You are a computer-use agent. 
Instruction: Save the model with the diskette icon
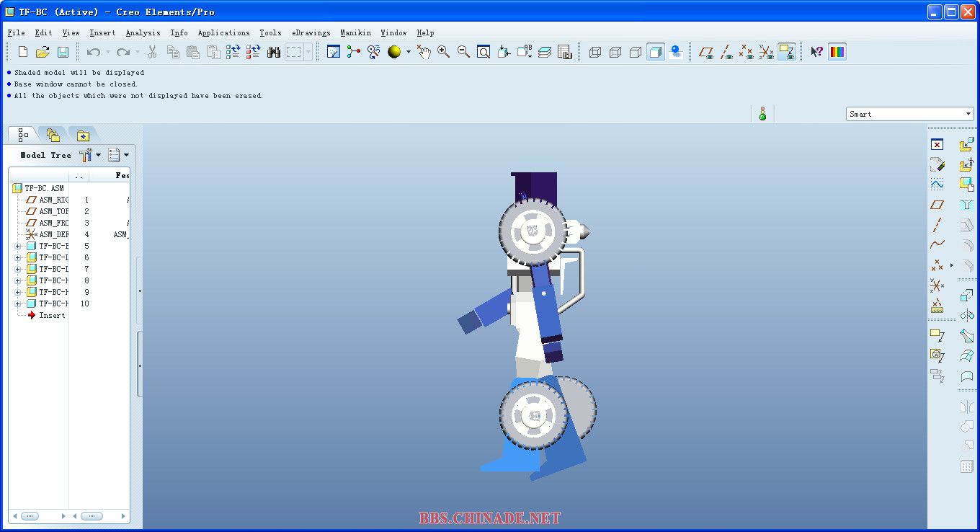point(63,52)
